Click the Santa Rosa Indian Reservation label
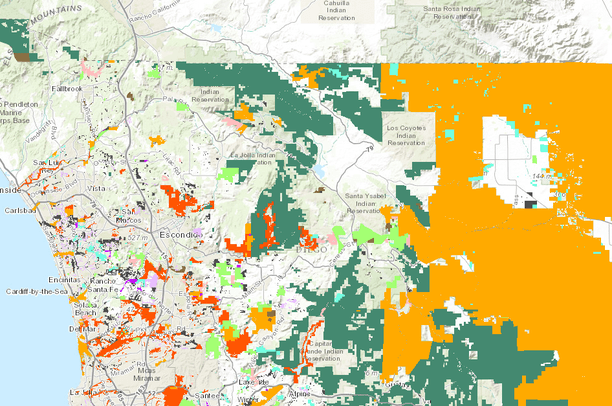Viewport: 612px width, 406px height. tap(452, 12)
